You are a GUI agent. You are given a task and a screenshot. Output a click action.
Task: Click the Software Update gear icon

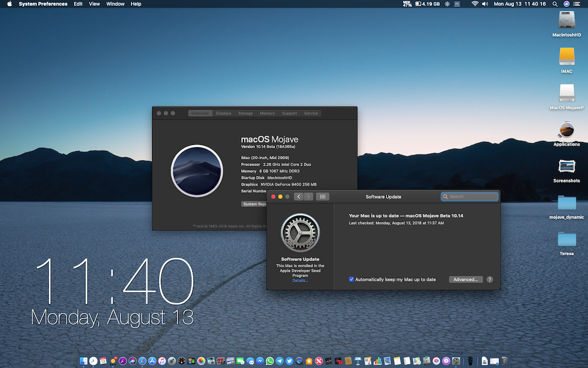coord(300,233)
